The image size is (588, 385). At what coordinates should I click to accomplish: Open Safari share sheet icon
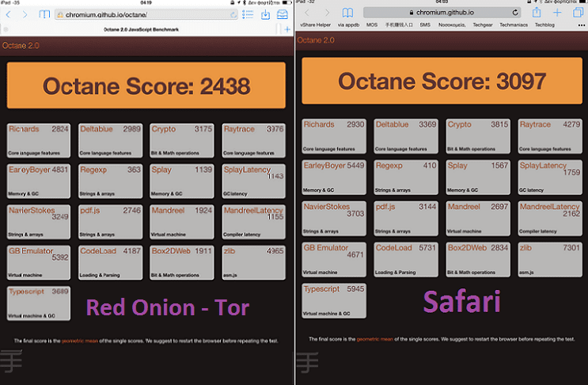tap(537, 13)
